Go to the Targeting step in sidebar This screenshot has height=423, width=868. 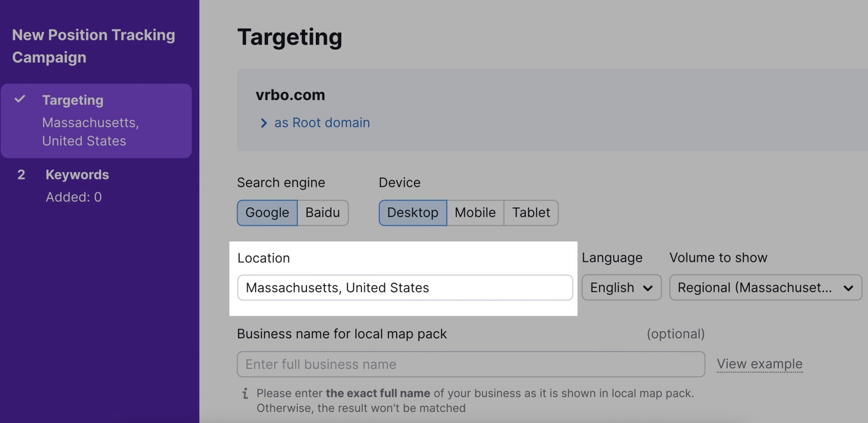[96, 121]
